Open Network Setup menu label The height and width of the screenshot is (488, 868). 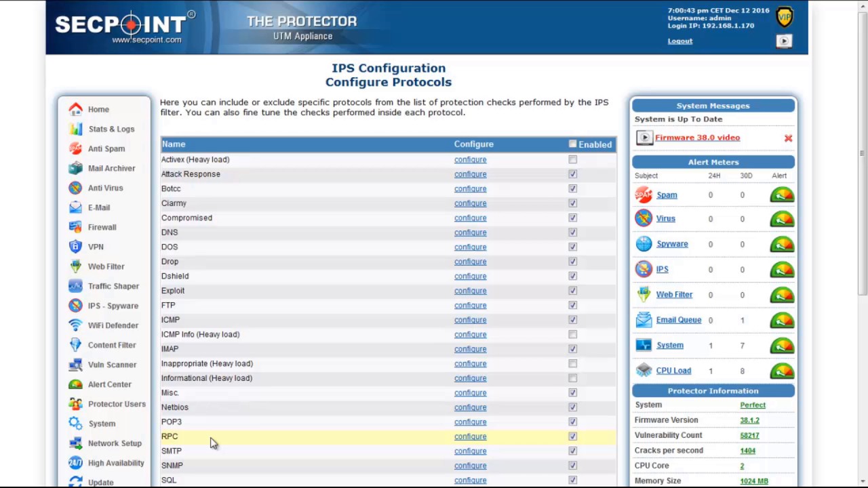(115, 443)
